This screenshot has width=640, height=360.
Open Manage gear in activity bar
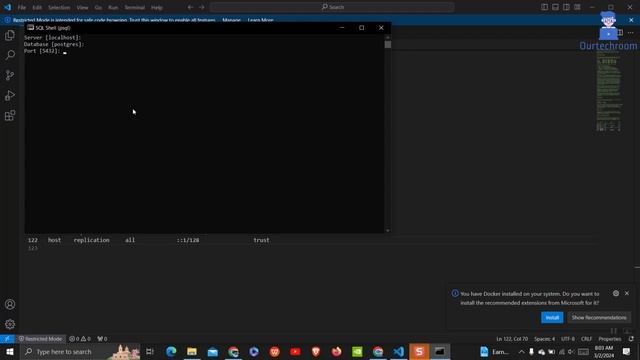[10, 324]
